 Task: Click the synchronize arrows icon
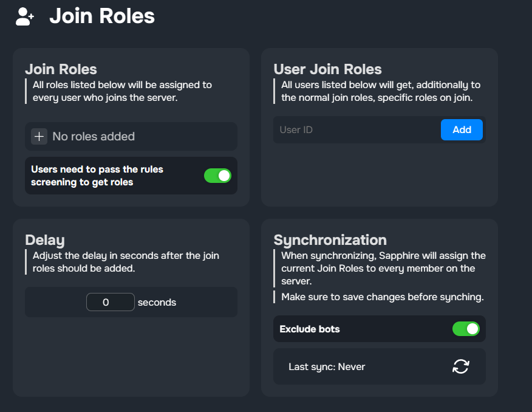461,366
